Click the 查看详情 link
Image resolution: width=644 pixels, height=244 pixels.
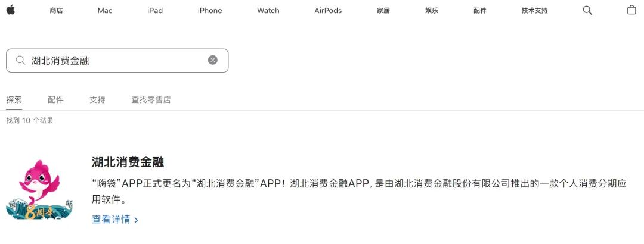coord(115,220)
